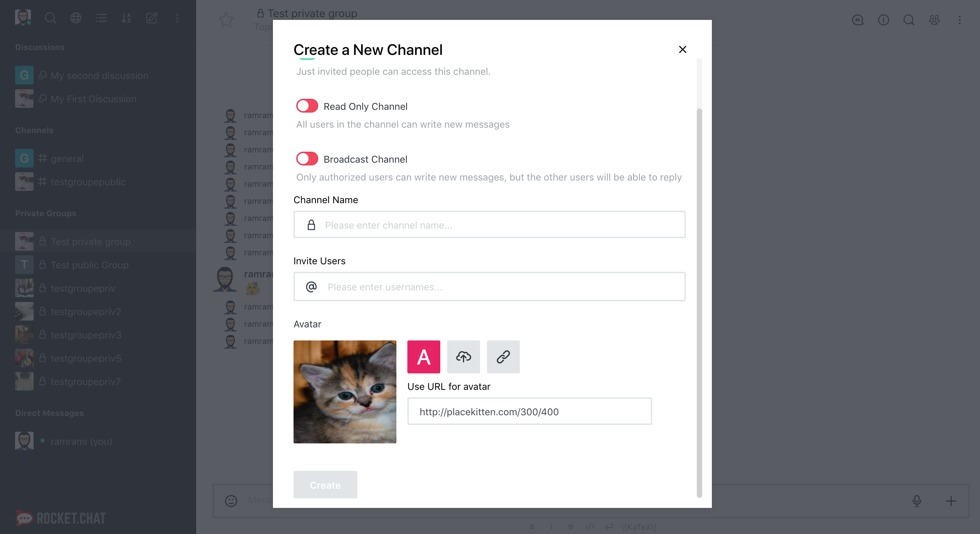Open the user avatar menu in sidebar
Viewport: 980px width, 534px height.
click(23, 18)
